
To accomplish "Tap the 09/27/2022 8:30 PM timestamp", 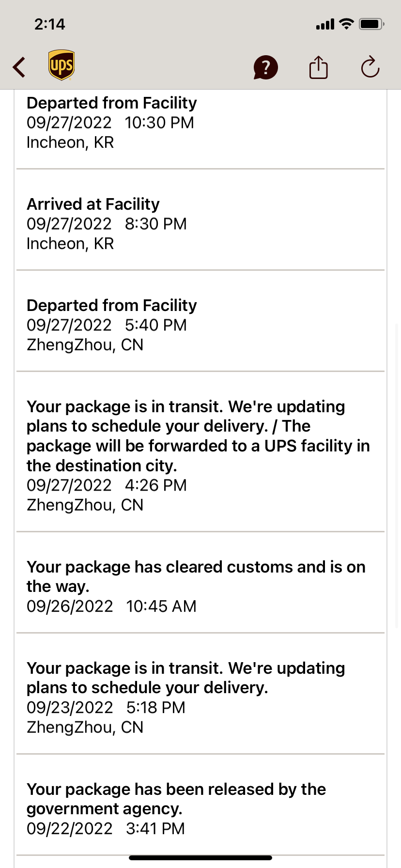I will coord(107,224).
